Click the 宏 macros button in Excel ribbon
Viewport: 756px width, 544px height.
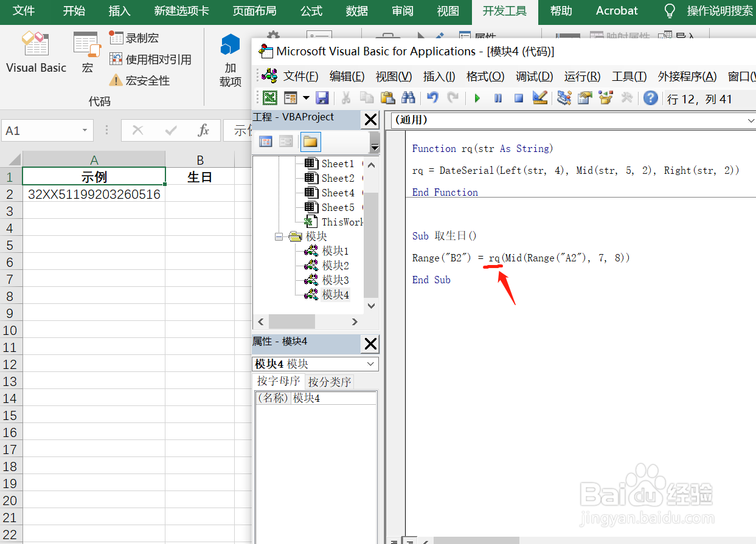click(88, 53)
